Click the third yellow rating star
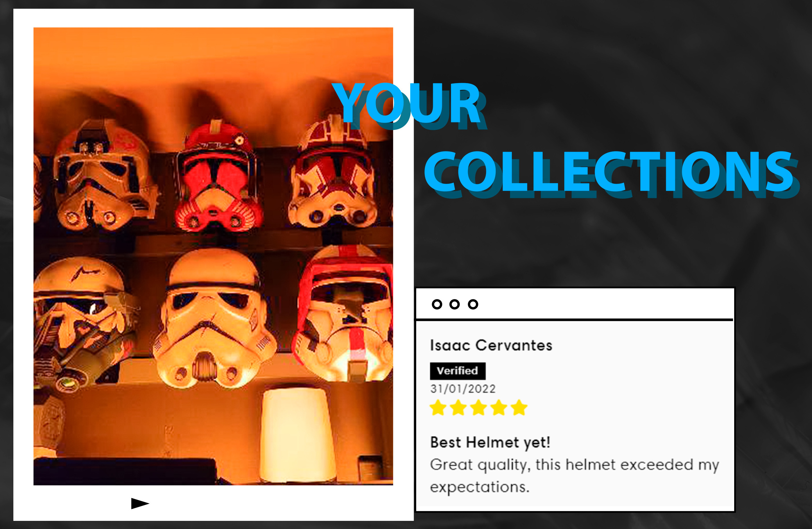The image size is (812, 529). (x=479, y=408)
